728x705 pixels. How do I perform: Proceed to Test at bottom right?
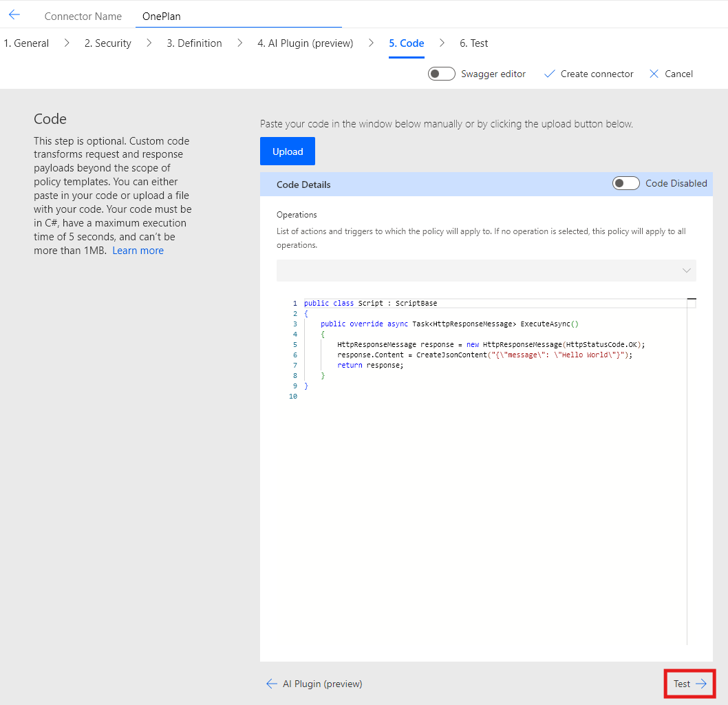click(689, 684)
